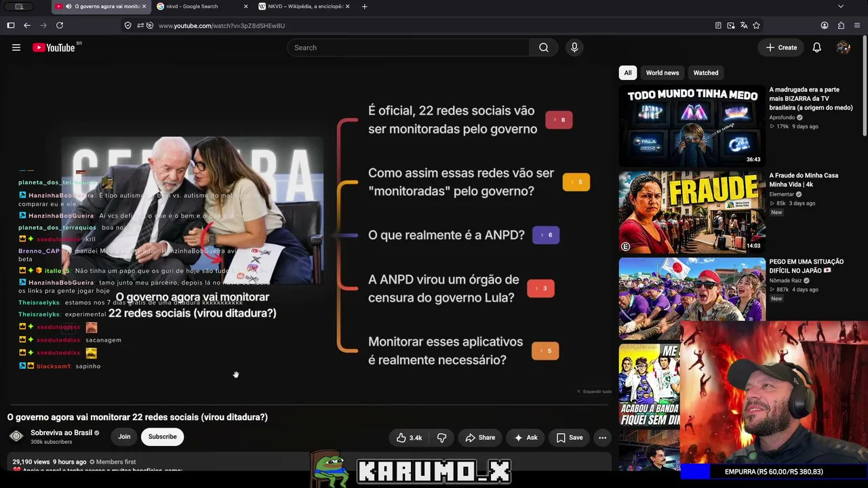Go back with the browser back arrow
This screenshot has width=868, height=488.
[x=27, y=26]
